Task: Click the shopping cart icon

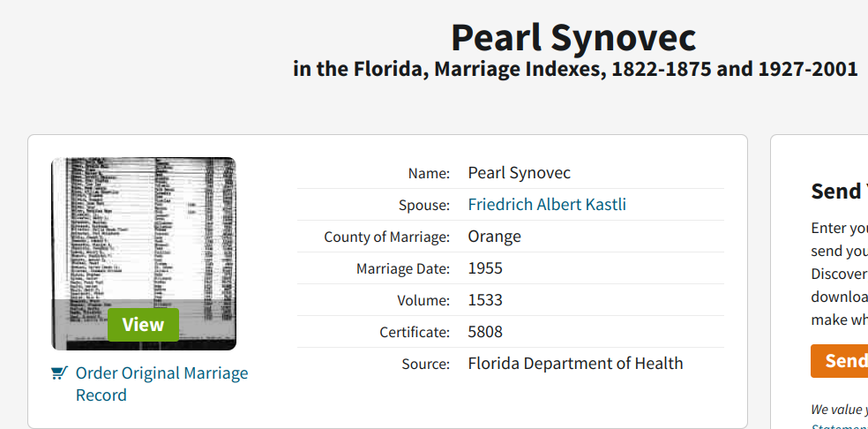Action: coord(59,373)
